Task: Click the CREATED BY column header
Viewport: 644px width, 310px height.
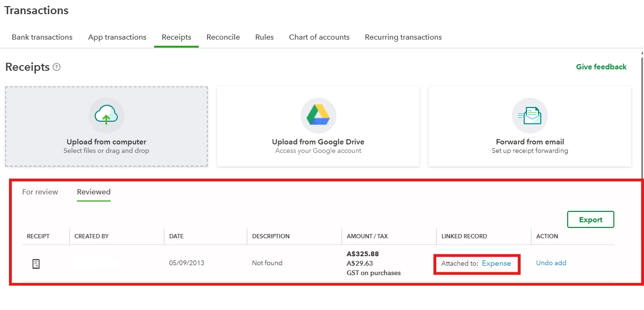Action: click(x=91, y=236)
